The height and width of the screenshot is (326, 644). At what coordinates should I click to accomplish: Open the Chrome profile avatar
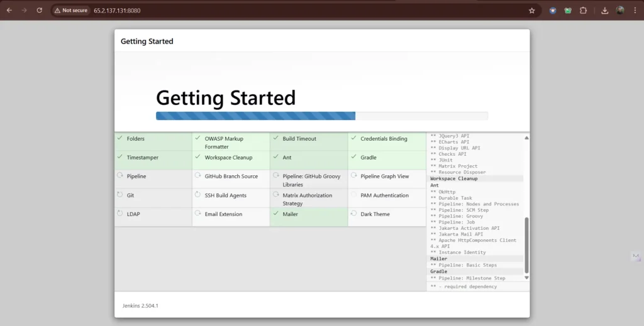pos(620,10)
